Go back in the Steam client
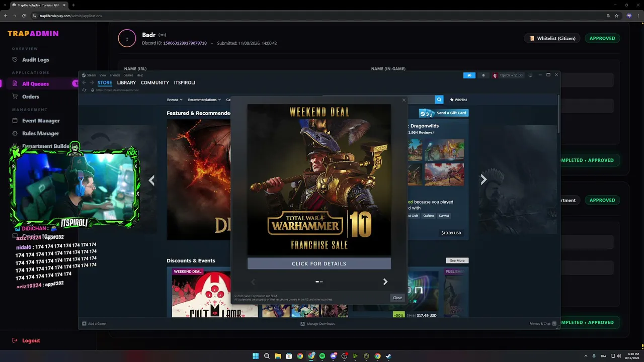Image resolution: width=644 pixels, height=362 pixels. (x=85, y=82)
